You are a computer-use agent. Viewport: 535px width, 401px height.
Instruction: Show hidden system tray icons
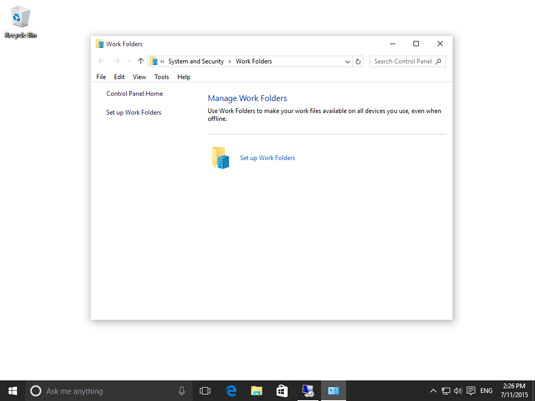pyautogui.click(x=433, y=391)
